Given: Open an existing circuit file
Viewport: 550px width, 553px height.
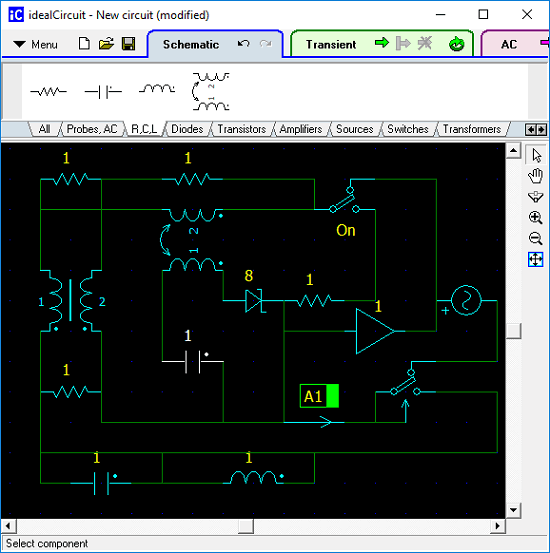Looking at the screenshot, I should [x=106, y=44].
